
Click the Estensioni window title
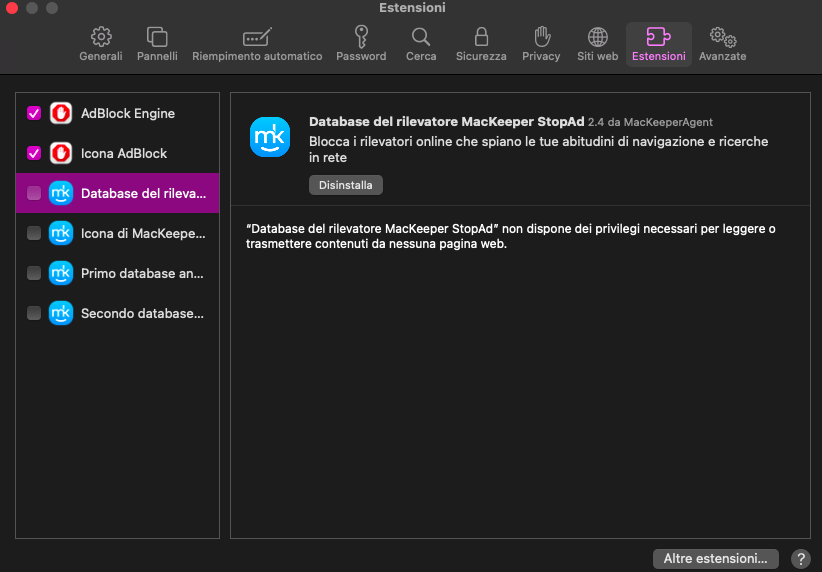[x=412, y=7]
